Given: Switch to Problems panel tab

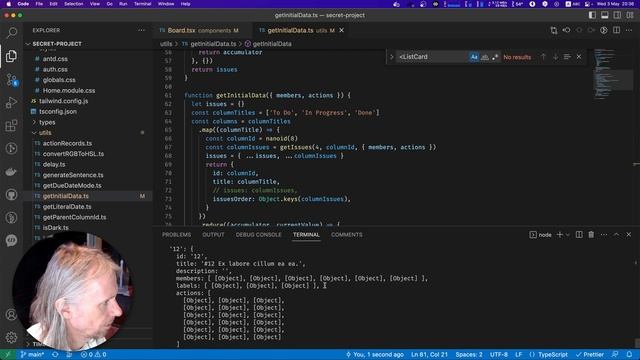Looking at the screenshot, I should (x=176, y=235).
